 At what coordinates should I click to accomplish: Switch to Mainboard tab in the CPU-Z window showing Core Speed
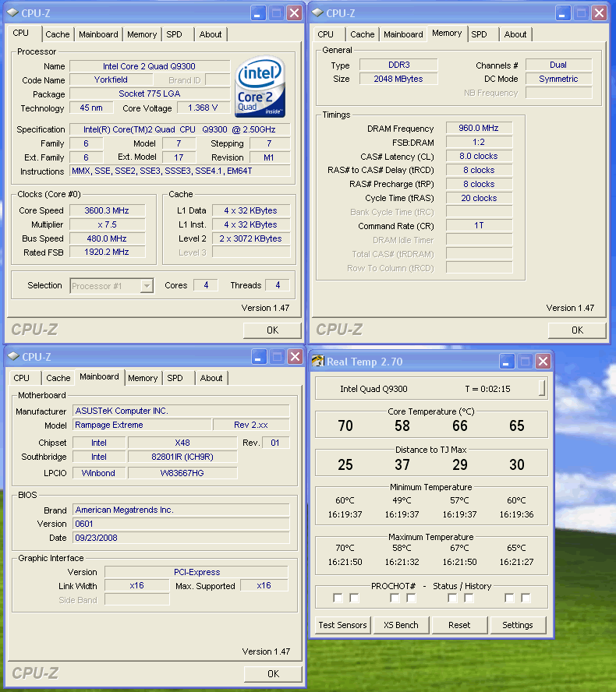98,34
